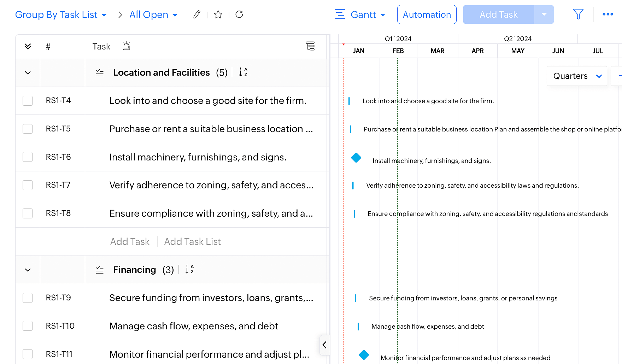Open the three-dot more options menu
The width and height of the screenshot is (622, 364).
click(x=608, y=14)
